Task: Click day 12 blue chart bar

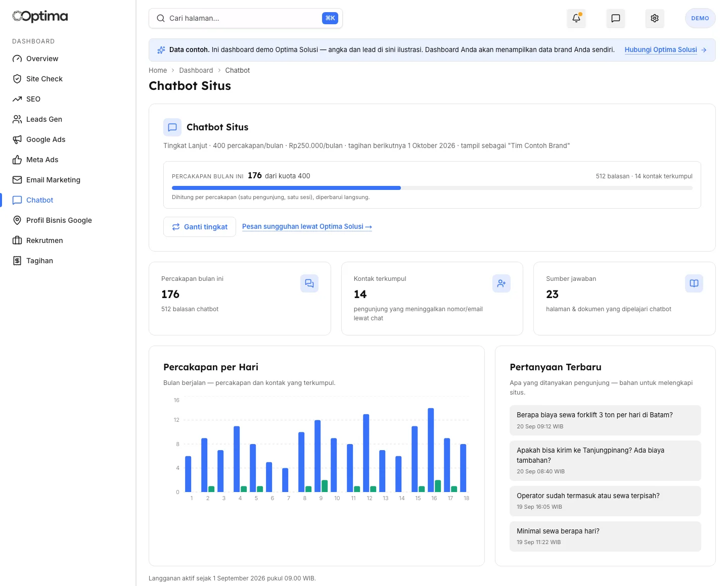Action: (366, 453)
